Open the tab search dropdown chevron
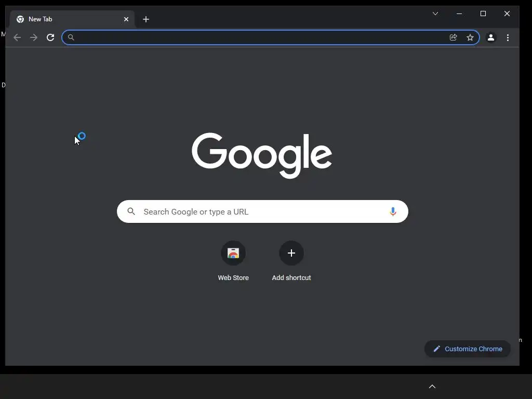Image resolution: width=532 pixels, height=399 pixels. tap(435, 14)
